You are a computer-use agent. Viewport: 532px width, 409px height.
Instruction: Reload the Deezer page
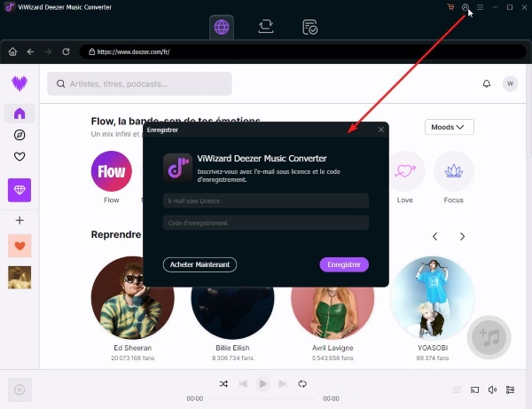[x=66, y=51]
